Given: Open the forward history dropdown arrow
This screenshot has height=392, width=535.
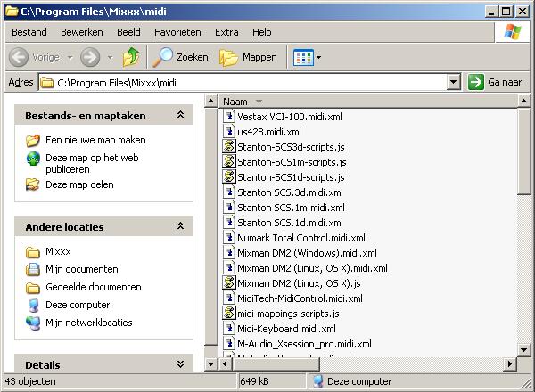Looking at the screenshot, I should tap(110, 57).
